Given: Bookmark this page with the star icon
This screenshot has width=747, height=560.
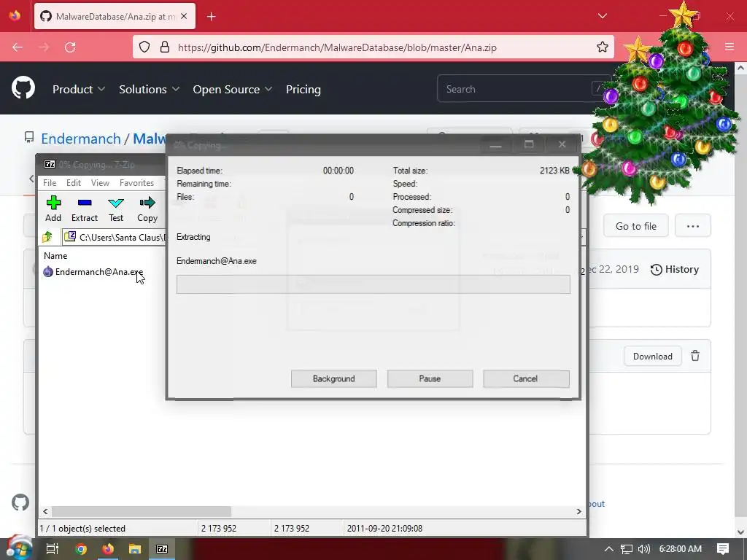Looking at the screenshot, I should click(602, 47).
